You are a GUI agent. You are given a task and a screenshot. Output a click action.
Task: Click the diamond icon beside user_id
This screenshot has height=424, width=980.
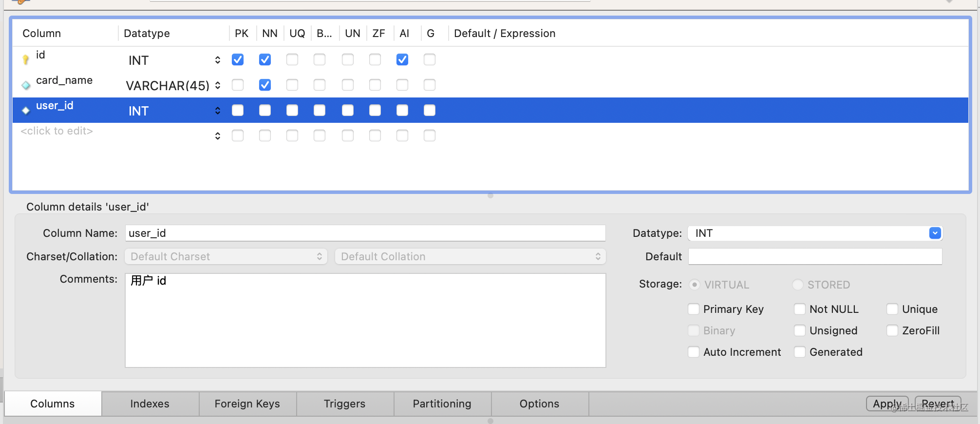pos(26,111)
